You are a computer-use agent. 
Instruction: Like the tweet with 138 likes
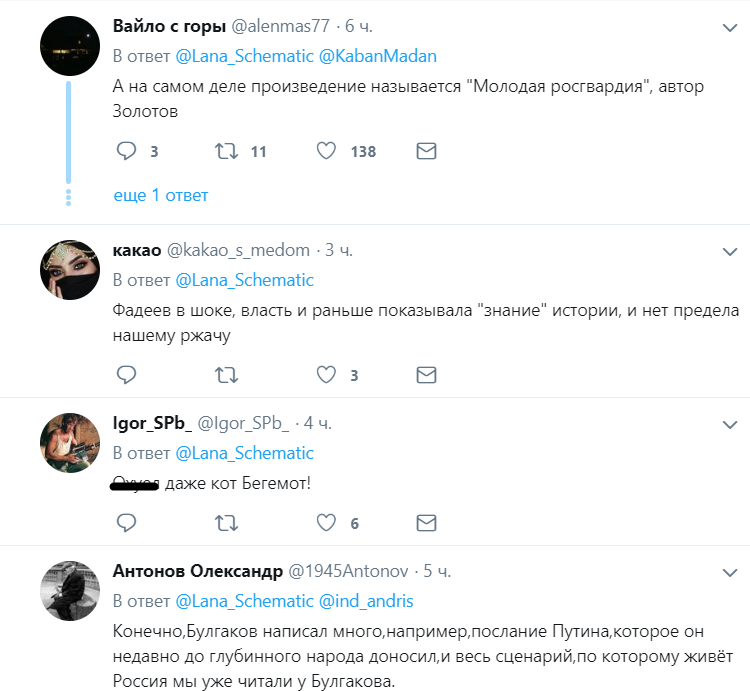click(325, 151)
